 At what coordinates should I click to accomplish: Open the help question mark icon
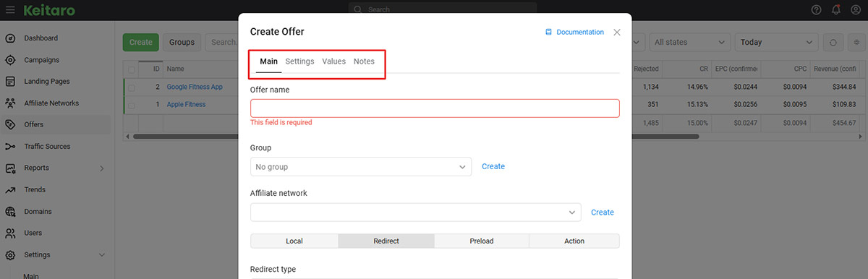tap(817, 10)
